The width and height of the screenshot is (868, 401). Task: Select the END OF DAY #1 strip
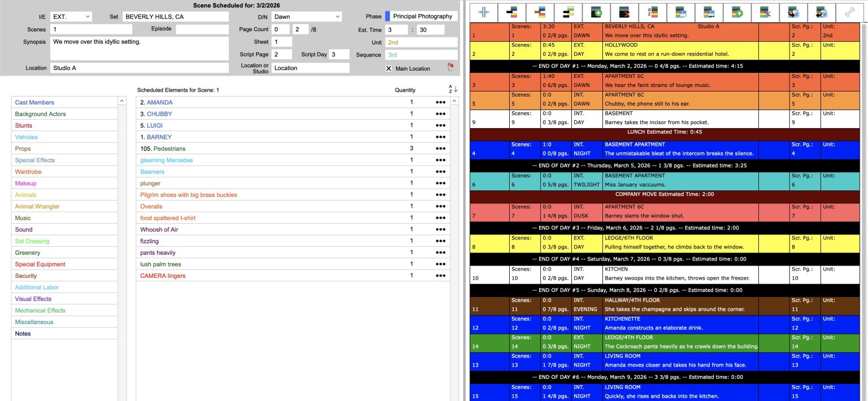point(665,66)
